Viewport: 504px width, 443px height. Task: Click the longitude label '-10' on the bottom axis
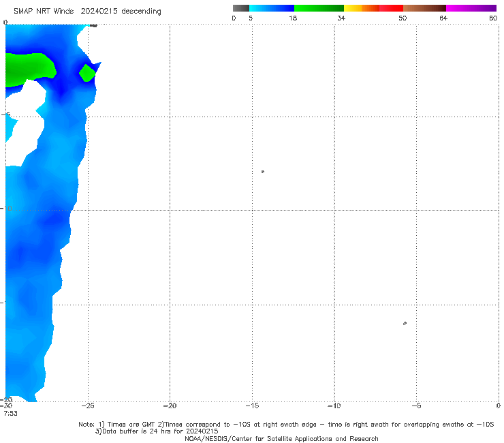click(x=334, y=406)
